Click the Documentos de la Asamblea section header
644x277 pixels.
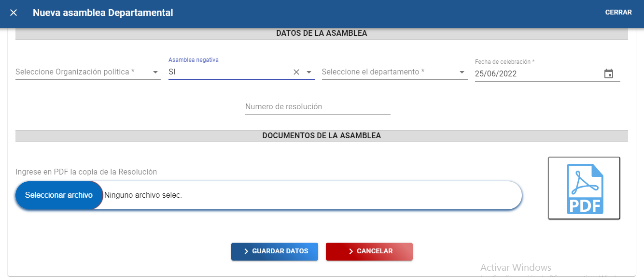pos(322,136)
